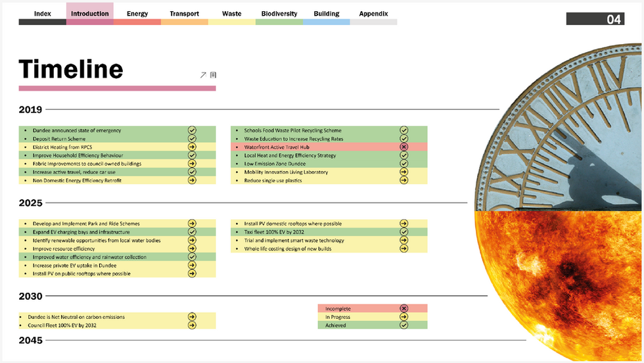The height and width of the screenshot is (363, 644).
Task: Click arrow icon for Mobility Innovation Living Laboratory
Action: tap(403, 172)
